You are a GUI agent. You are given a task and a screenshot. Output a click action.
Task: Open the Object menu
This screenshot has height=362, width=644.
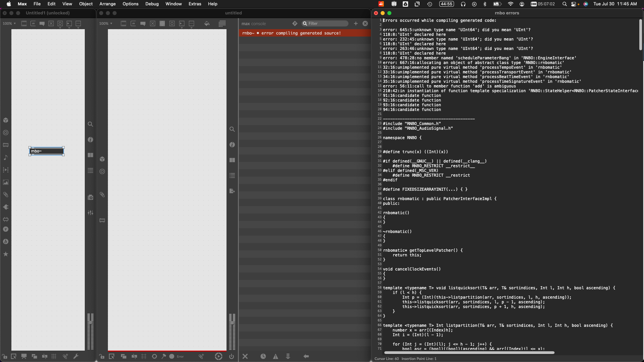86,4
